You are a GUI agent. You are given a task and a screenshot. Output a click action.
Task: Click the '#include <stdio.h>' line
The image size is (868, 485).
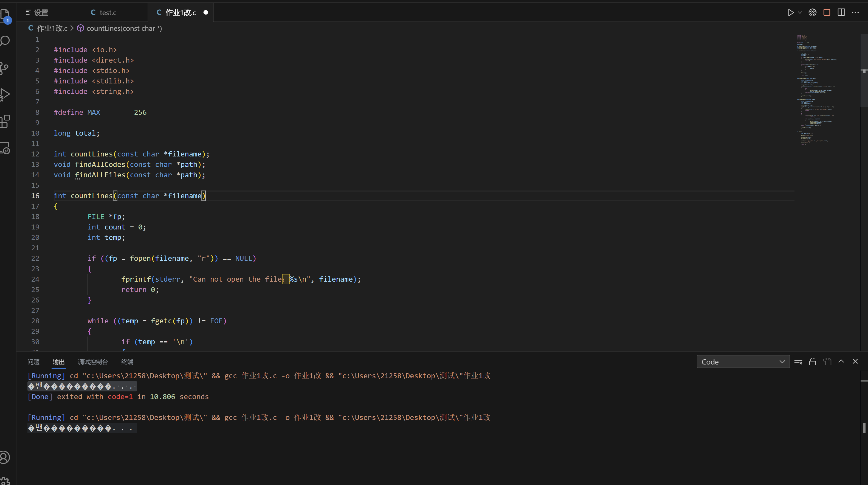pos(92,71)
